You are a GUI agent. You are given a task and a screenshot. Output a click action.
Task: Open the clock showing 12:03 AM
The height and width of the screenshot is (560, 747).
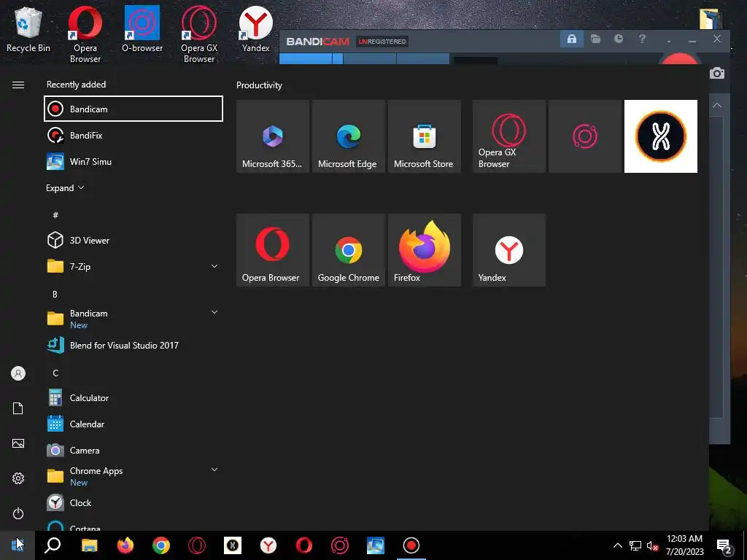pyautogui.click(x=684, y=545)
